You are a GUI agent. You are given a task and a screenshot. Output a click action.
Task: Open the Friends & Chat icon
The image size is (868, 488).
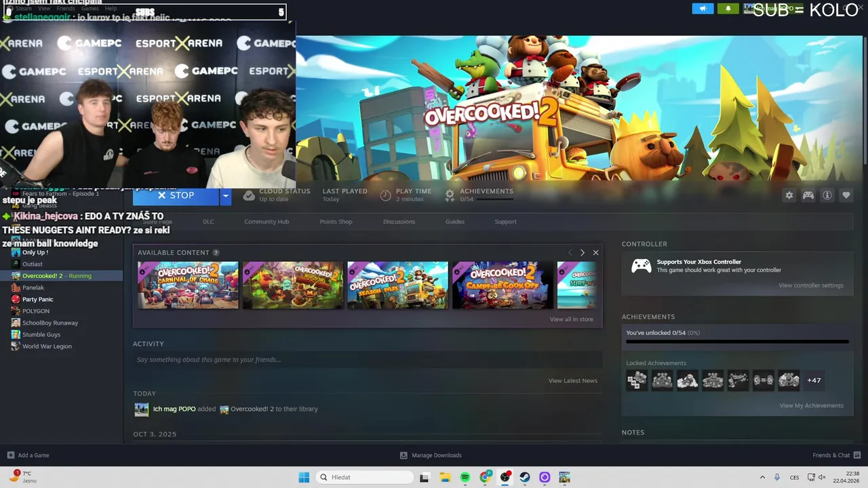[x=857, y=455]
